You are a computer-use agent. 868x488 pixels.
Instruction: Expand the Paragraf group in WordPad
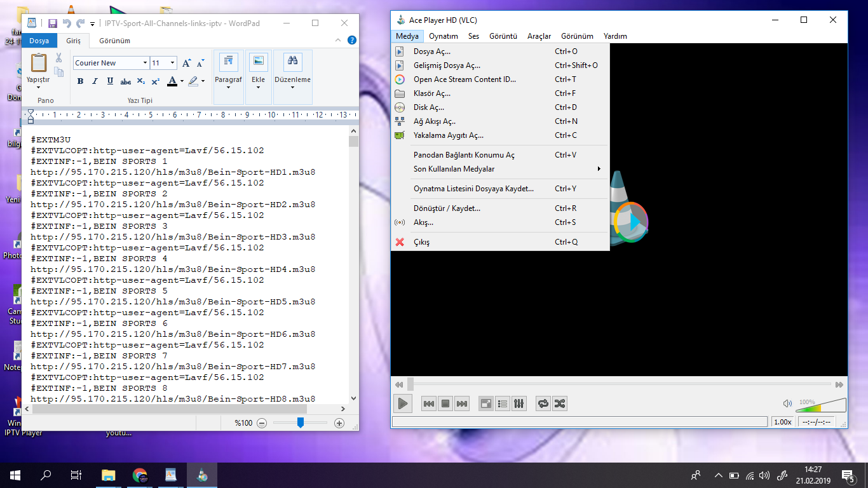click(x=228, y=77)
